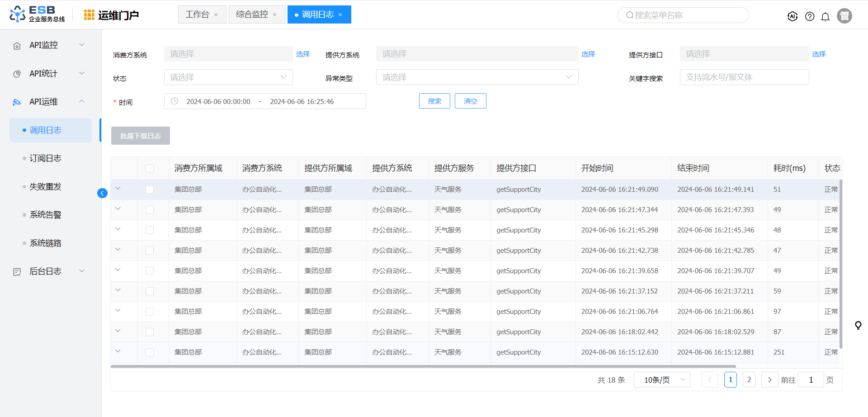This screenshot has width=868, height=417.
Task: Click the 关键字搜索 input field
Action: [744, 77]
